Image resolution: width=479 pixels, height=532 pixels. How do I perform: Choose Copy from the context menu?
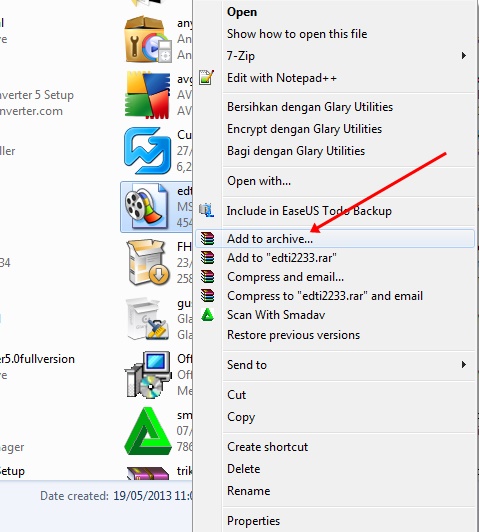pyautogui.click(x=241, y=417)
